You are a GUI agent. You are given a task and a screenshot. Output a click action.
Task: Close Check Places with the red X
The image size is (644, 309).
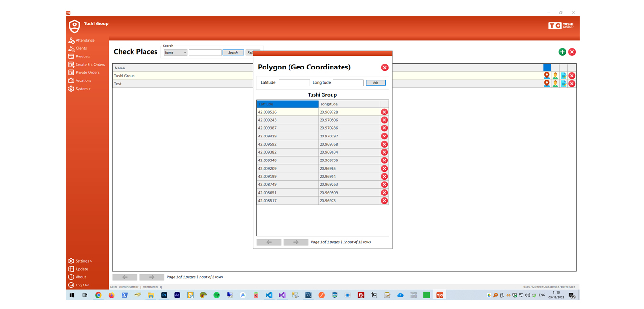point(572,52)
